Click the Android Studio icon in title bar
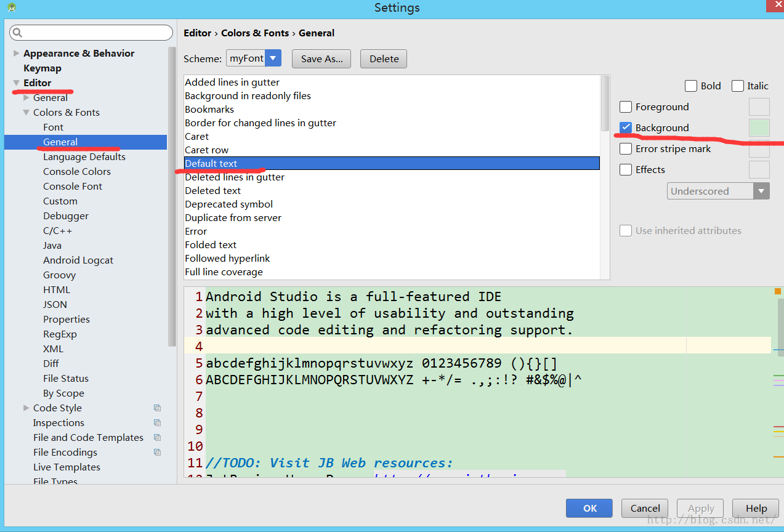 click(12, 7)
